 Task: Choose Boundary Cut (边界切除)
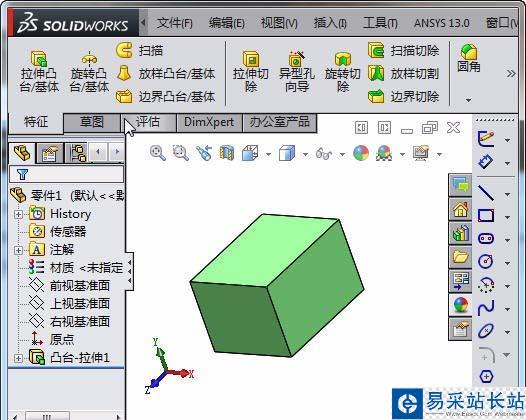[x=404, y=97]
